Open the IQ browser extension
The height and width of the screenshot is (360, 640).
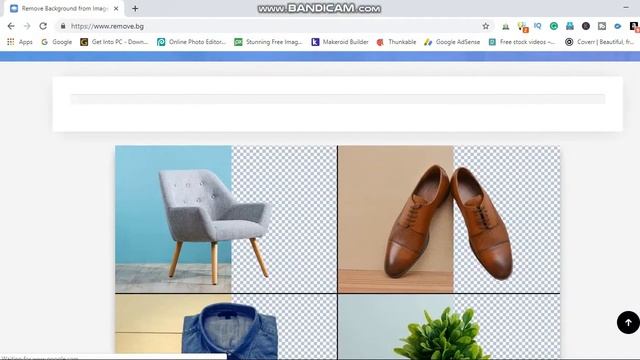tap(538, 26)
